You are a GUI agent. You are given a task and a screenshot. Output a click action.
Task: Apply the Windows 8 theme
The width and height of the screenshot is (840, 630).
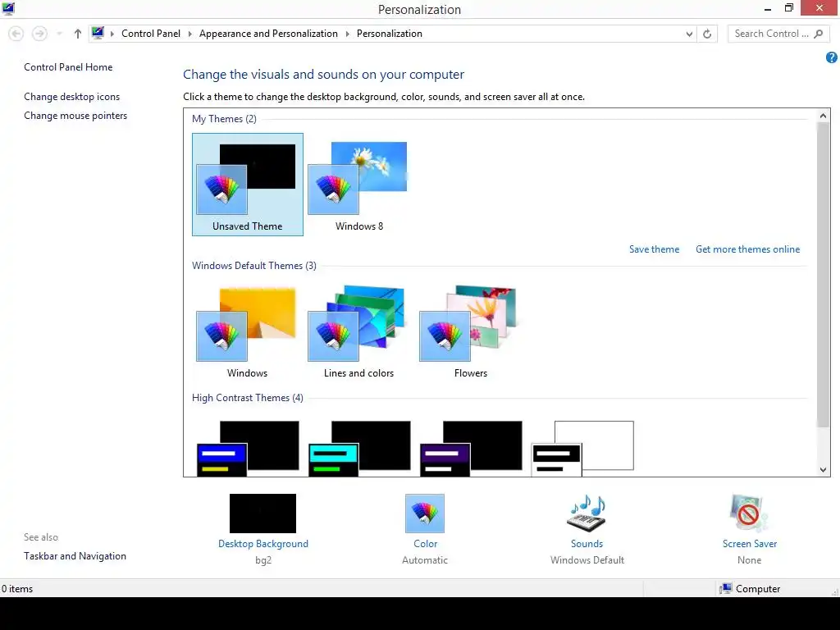pyautogui.click(x=358, y=184)
